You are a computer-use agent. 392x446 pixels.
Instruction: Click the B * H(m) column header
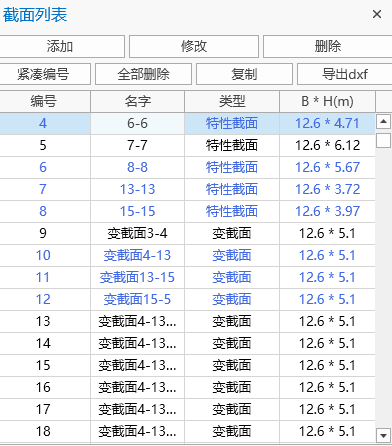327,101
